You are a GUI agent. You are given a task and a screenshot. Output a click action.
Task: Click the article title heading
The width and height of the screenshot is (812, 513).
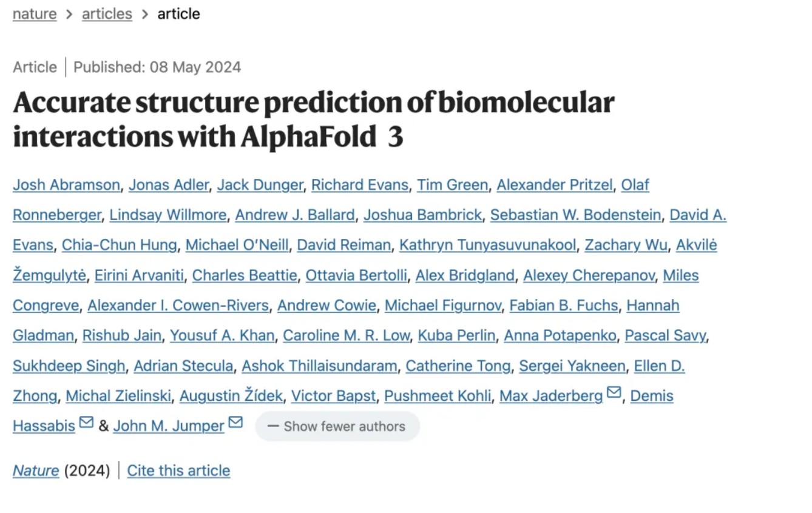pyautogui.click(x=313, y=120)
